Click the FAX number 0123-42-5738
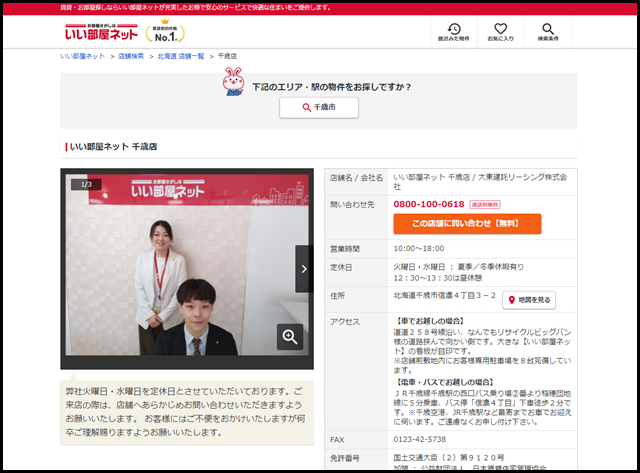Image resolution: width=640 pixels, height=473 pixels. 420,440
